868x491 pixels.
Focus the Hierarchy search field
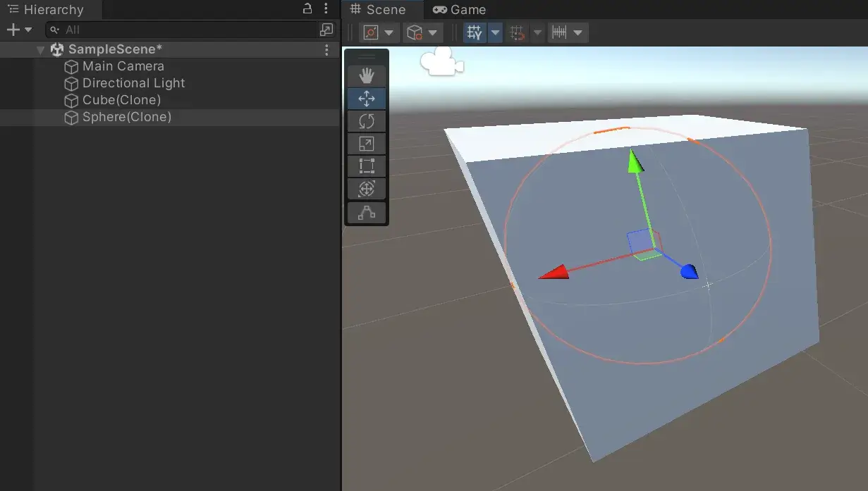[x=181, y=30]
